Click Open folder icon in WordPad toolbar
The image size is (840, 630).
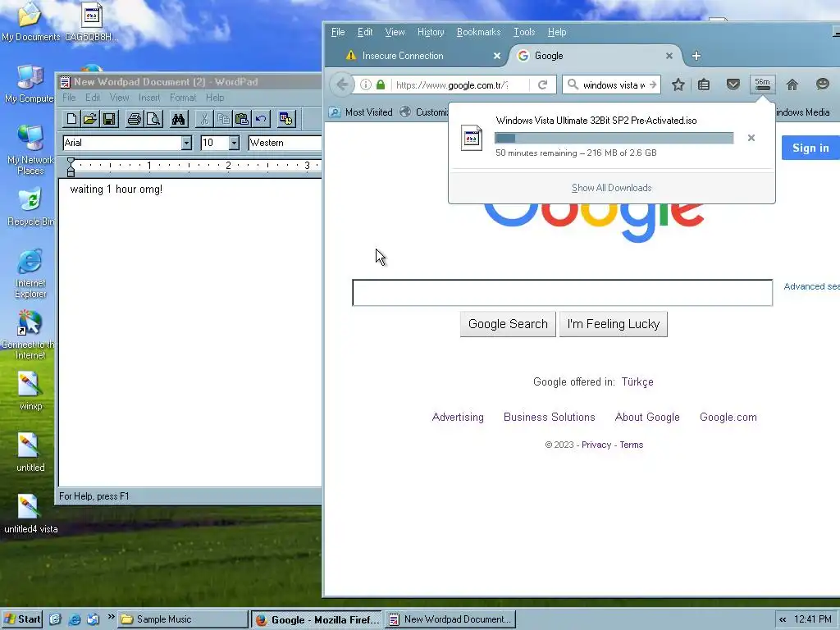pos(90,119)
